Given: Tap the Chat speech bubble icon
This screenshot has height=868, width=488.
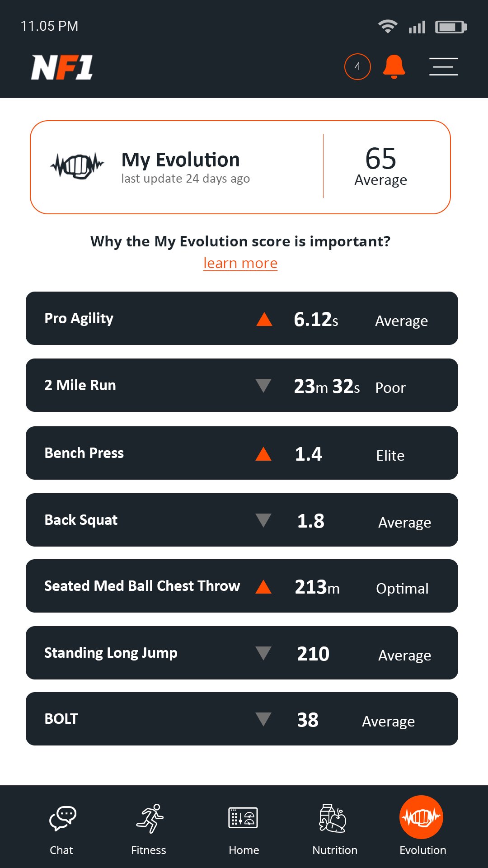Looking at the screenshot, I should (x=62, y=818).
